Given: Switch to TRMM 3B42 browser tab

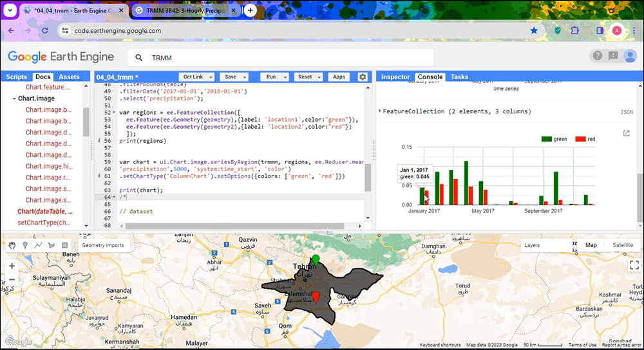Looking at the screenshot, I should coord(185,11).
